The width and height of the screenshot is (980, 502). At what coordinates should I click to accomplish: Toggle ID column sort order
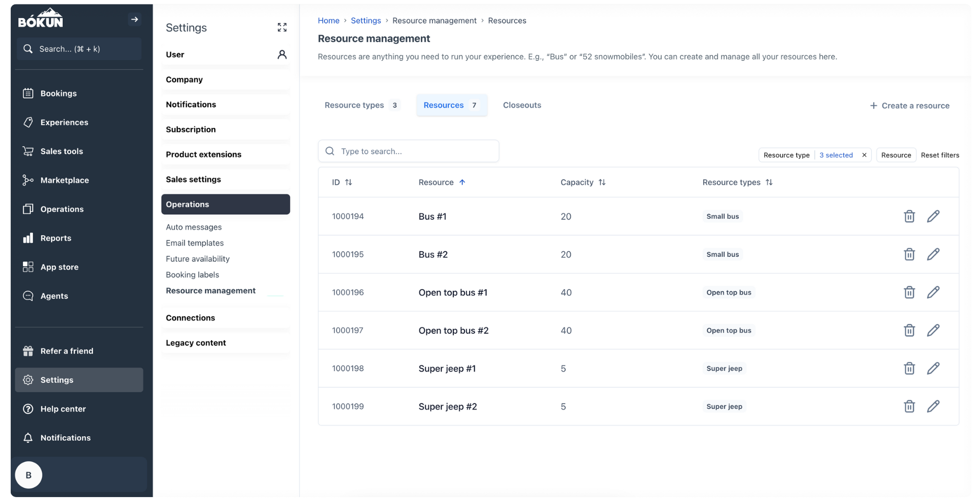click(x=349, y=182)
